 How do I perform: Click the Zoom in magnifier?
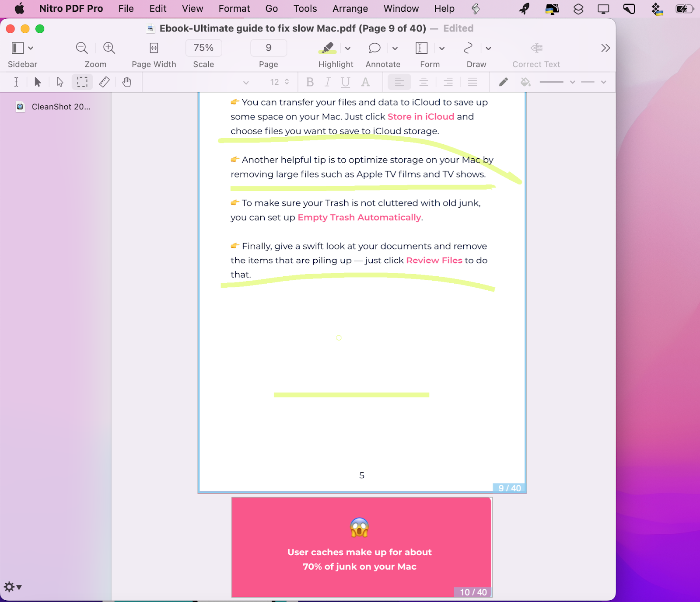[x=109, y=48]
